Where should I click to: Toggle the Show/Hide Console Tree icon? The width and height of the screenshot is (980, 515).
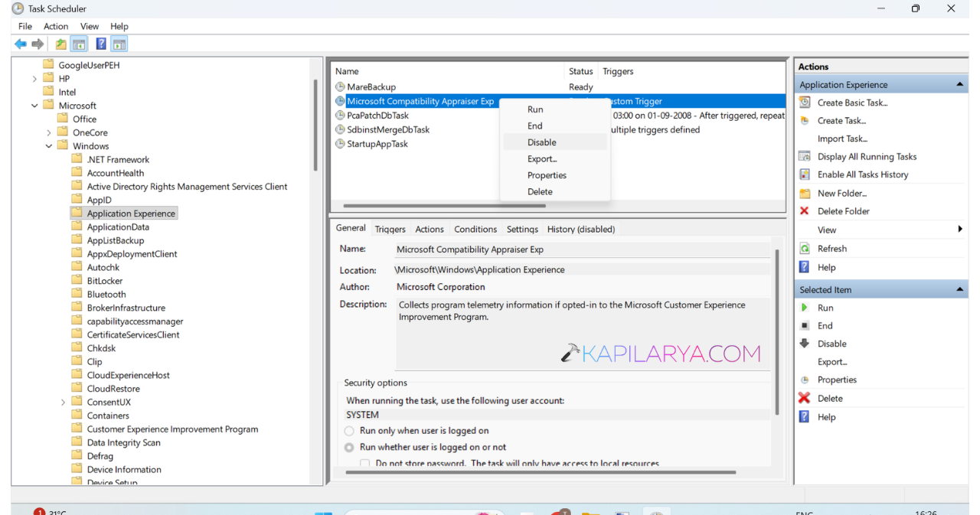click(x=79, y=44)
